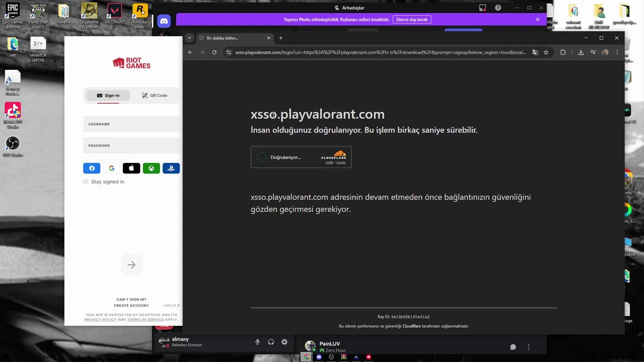This screenshot has height=362, width=644.
Task: Open the naberla desktop folder
Action: (63, 15)
